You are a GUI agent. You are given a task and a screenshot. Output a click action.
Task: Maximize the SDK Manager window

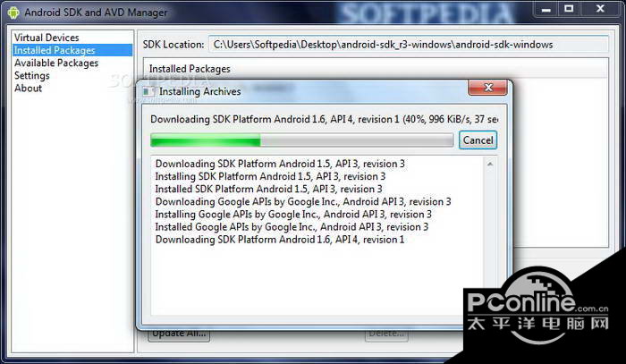[x=569, y=9]
